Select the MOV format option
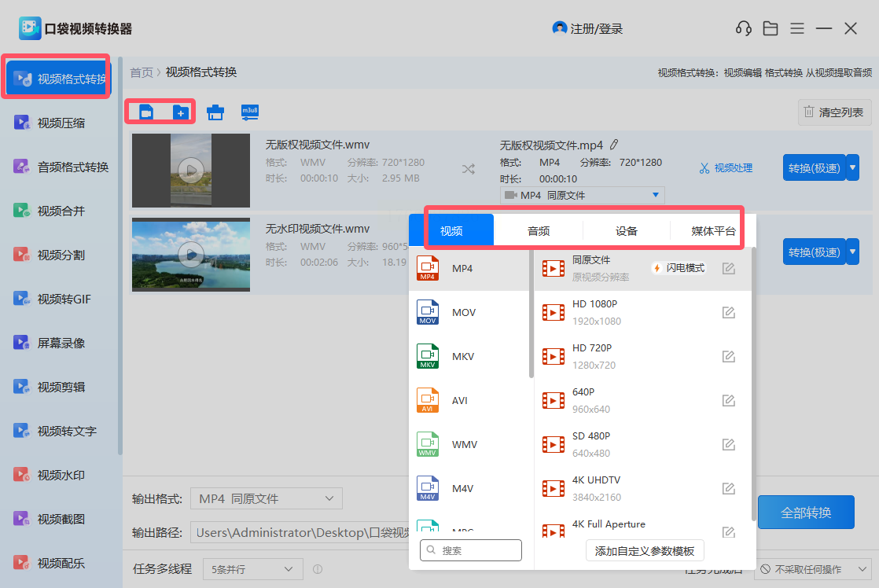This screenshot has height=588, width=879. coord(463,313)
